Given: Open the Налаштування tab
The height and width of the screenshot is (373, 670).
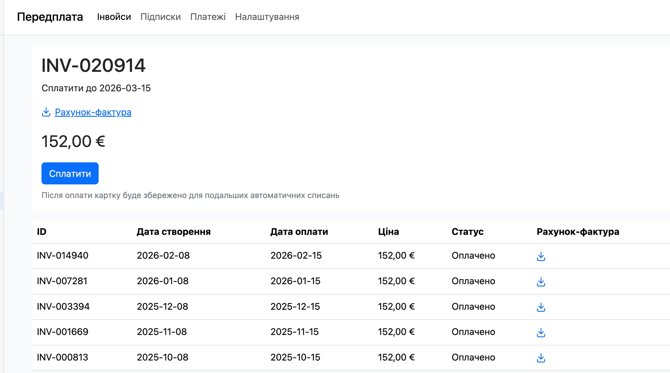Looking at the screenshot, I should tap(267, 17).
